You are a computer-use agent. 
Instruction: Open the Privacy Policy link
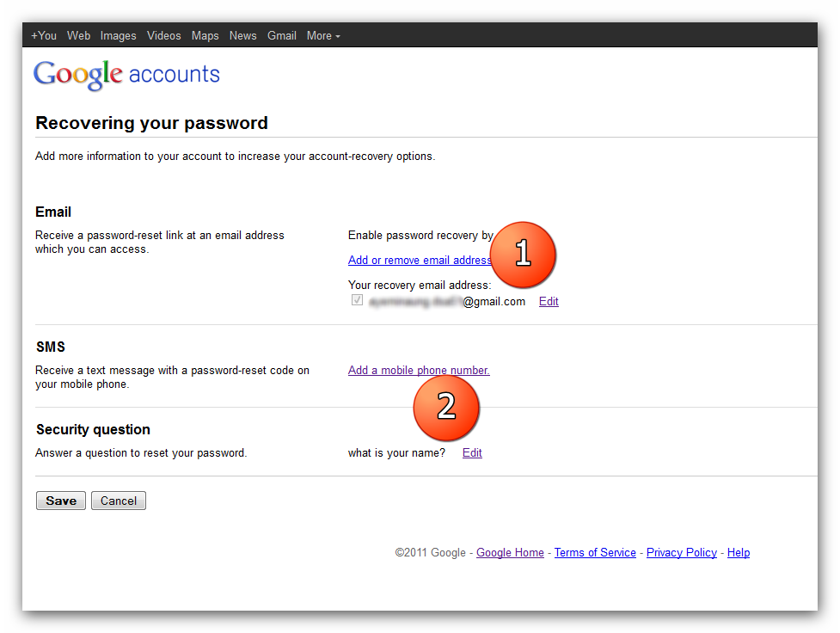682,553
